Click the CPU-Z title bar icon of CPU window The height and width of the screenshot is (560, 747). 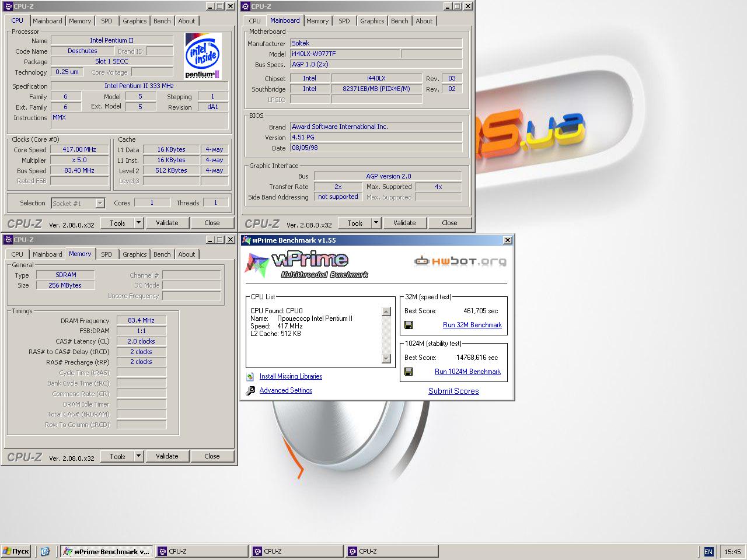click(8, 6)
